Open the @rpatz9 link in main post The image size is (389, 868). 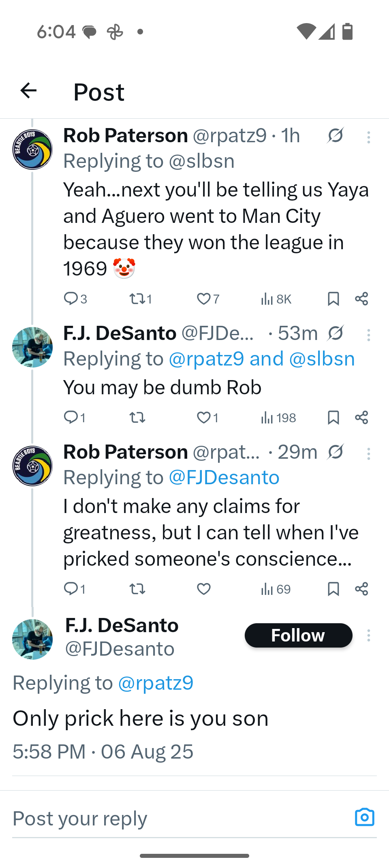(156, 683)
